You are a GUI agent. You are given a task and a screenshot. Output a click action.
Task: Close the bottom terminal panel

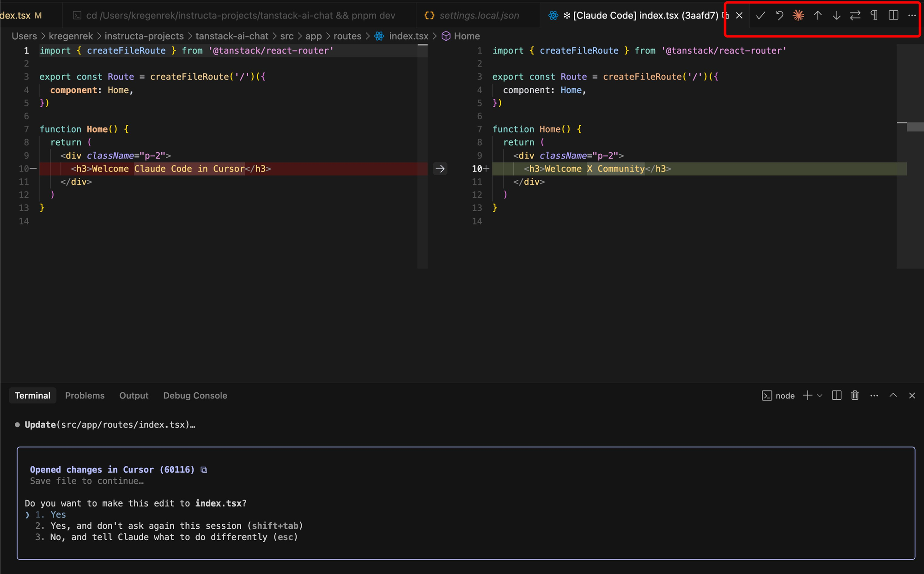tap(912, 396)
